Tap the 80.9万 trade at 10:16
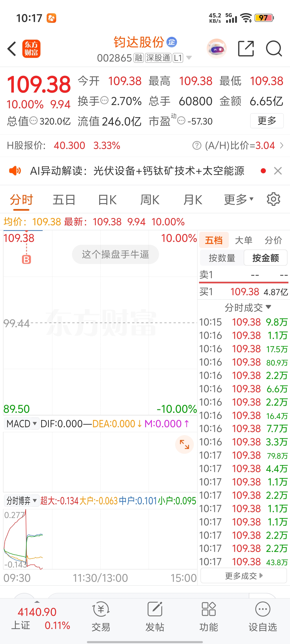 (x=244, y=362)
